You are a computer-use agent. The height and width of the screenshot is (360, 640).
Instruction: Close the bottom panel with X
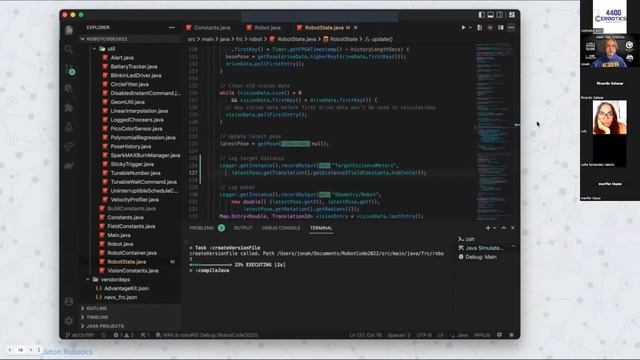click(x=513, y=228)
